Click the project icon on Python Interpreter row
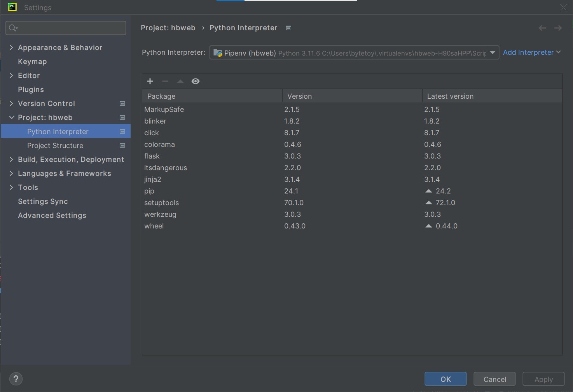 click(x=122, y=131)
